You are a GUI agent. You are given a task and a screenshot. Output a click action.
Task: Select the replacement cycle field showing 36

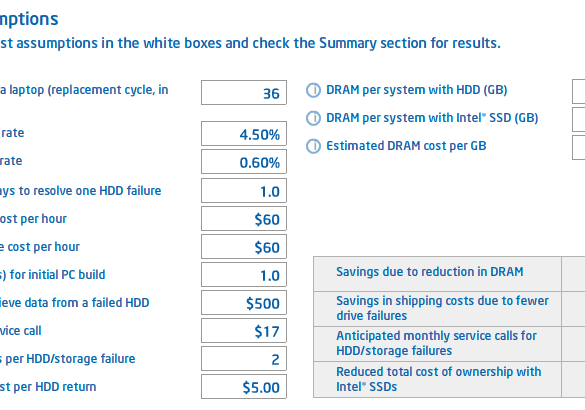pos(244,93)
